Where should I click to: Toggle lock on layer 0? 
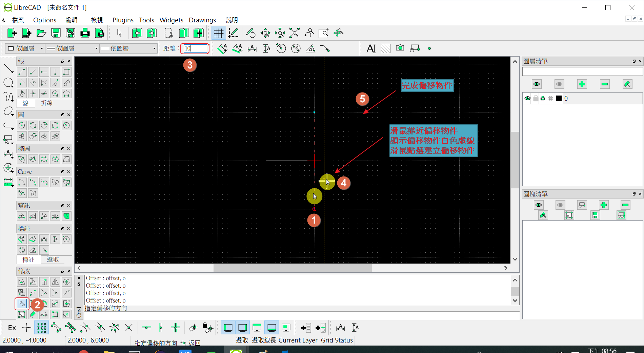tap(536, 98)
